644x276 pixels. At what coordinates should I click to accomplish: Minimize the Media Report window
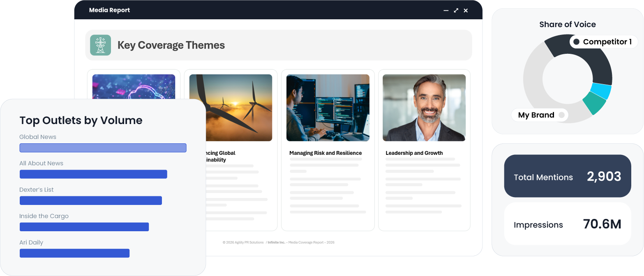(446, 10)
